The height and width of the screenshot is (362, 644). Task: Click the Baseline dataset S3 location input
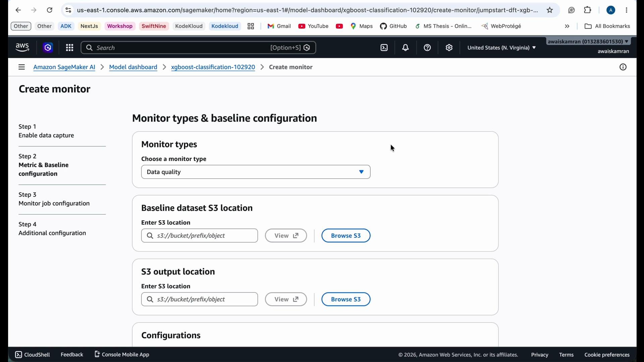point(200,236)
